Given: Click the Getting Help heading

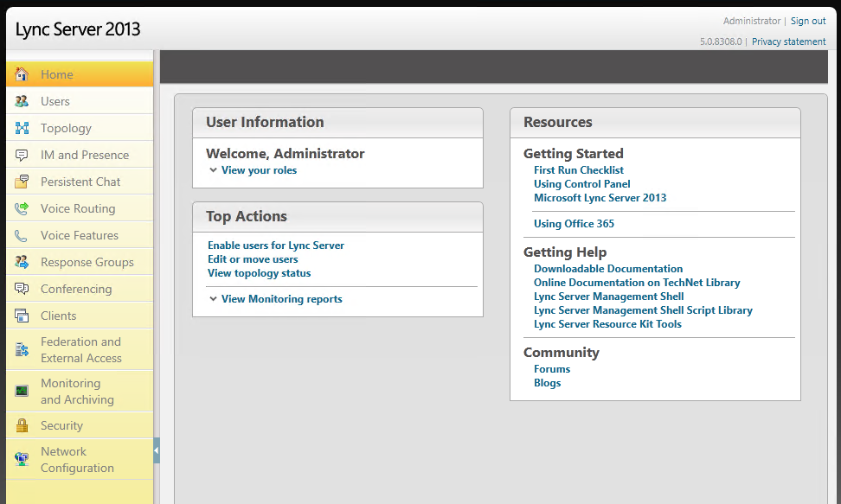Looking at the screenshot, I should [565, 252].
